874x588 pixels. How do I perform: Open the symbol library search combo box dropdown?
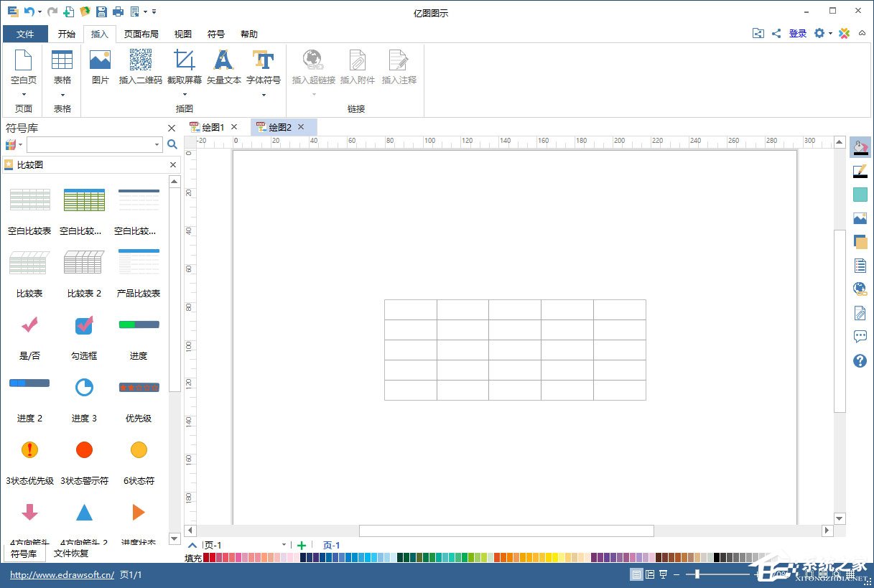coord(157,145)
